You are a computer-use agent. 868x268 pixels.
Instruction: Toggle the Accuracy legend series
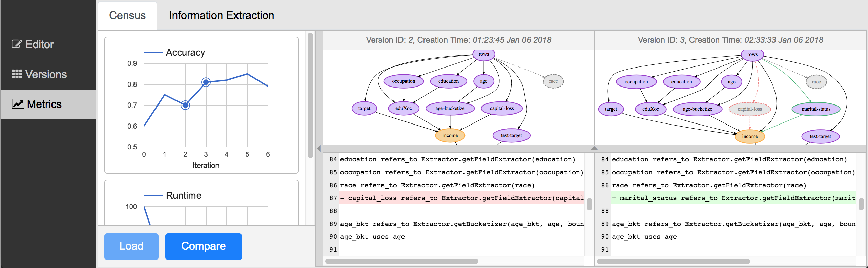click(174, 53)
